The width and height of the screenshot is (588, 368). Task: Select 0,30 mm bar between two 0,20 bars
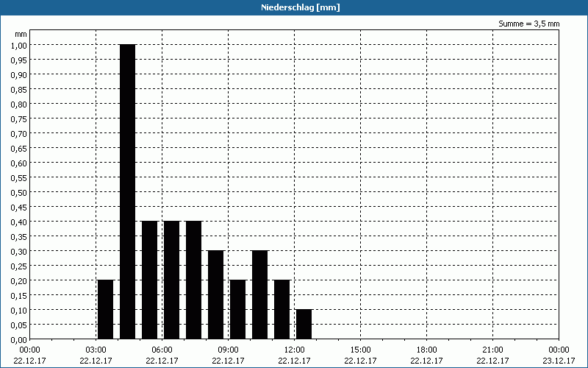tap(260, 295)
